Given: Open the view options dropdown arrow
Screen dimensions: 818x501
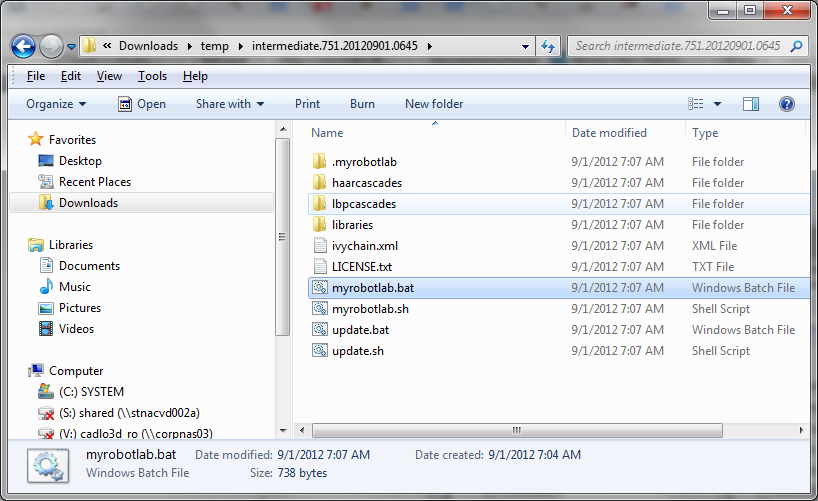Looking at the screenshot, I should point(717,104).
